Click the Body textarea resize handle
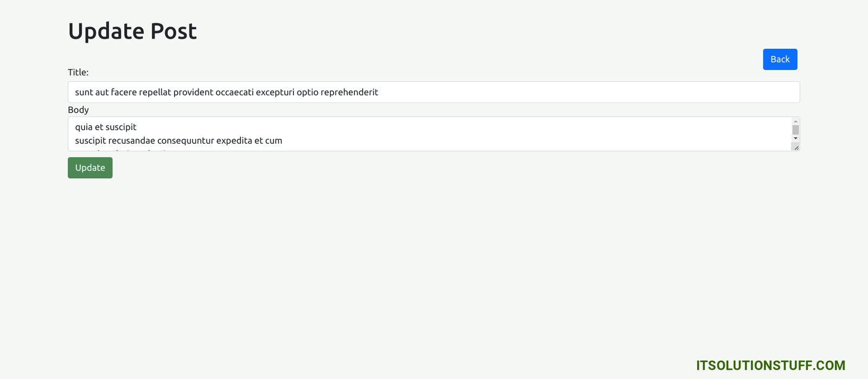Image resolution: width=868 pixels, height=379 pixels. coord(796,147)
